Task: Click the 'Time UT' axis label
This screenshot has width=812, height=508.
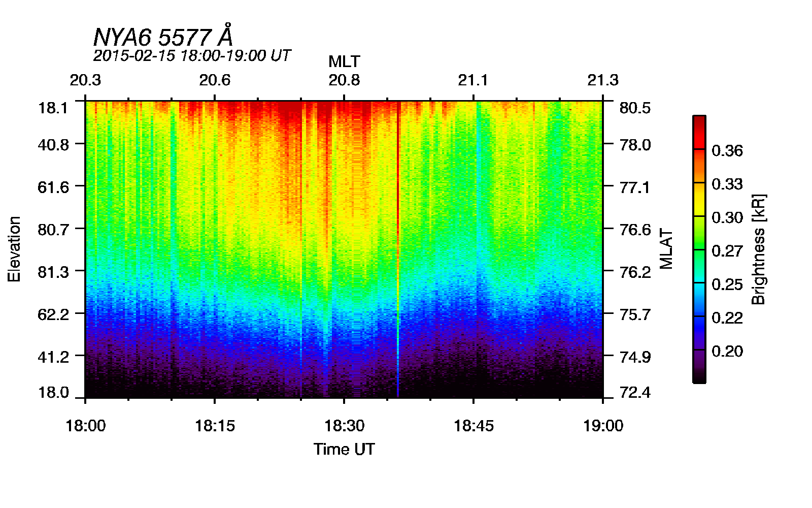Action: pos(344,449)
